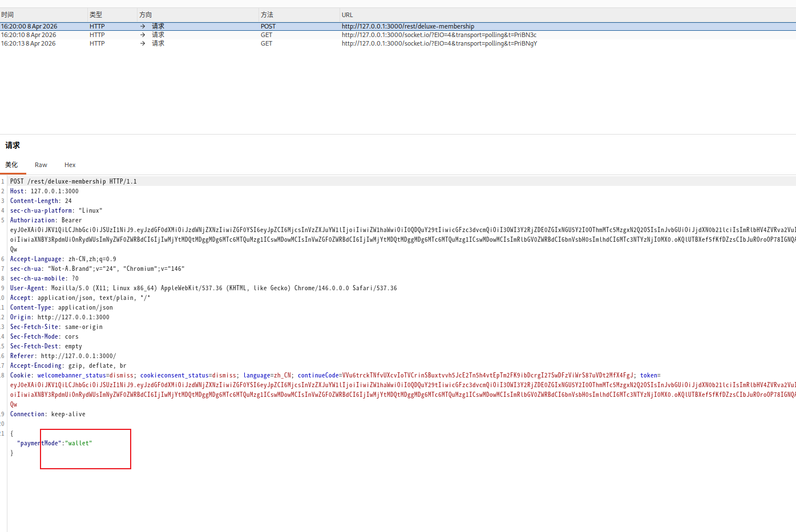Viewport: 796px width, 532px height.
Task: Click the "wallet" JSON value
Action: [x=79, y=443]
